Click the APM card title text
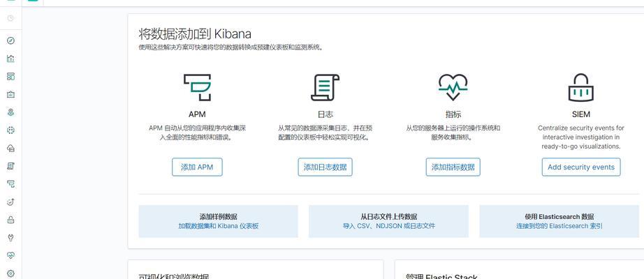This screenshot has width=644, height=279. click(197, 114)
